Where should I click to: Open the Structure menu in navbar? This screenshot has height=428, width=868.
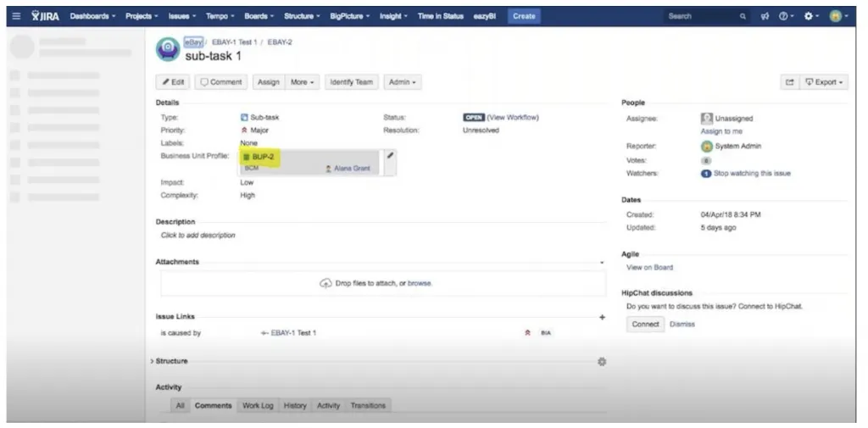[x=303, y=16]
